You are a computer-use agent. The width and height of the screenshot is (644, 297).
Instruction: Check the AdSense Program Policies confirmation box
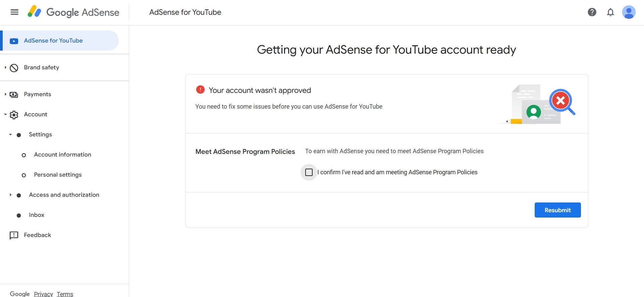[309, 172]
